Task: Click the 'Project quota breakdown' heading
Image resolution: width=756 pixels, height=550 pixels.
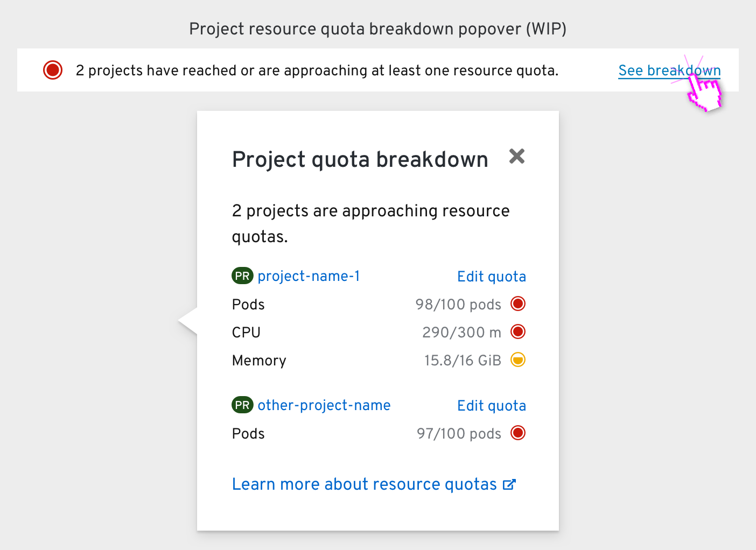Action: pyautogui.click(x=360, y=160)
